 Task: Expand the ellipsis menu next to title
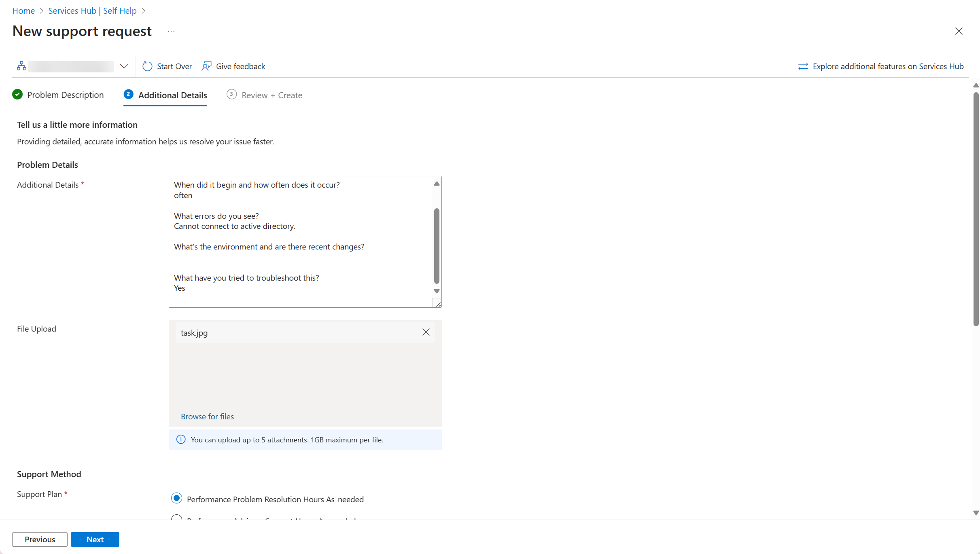pos(171,32)
